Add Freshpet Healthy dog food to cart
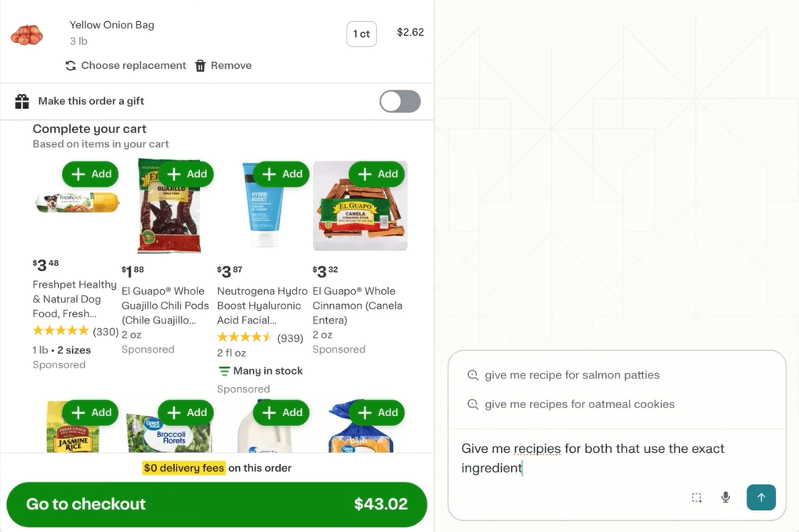 (x=90, y=174)
